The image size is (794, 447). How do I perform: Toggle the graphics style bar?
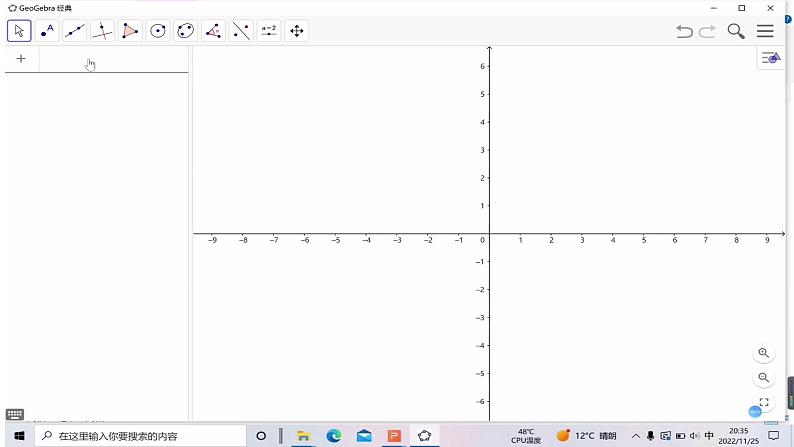(770, 59)
